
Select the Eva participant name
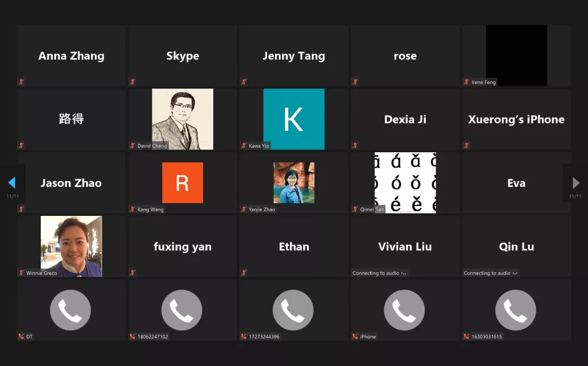pos(516,183)
